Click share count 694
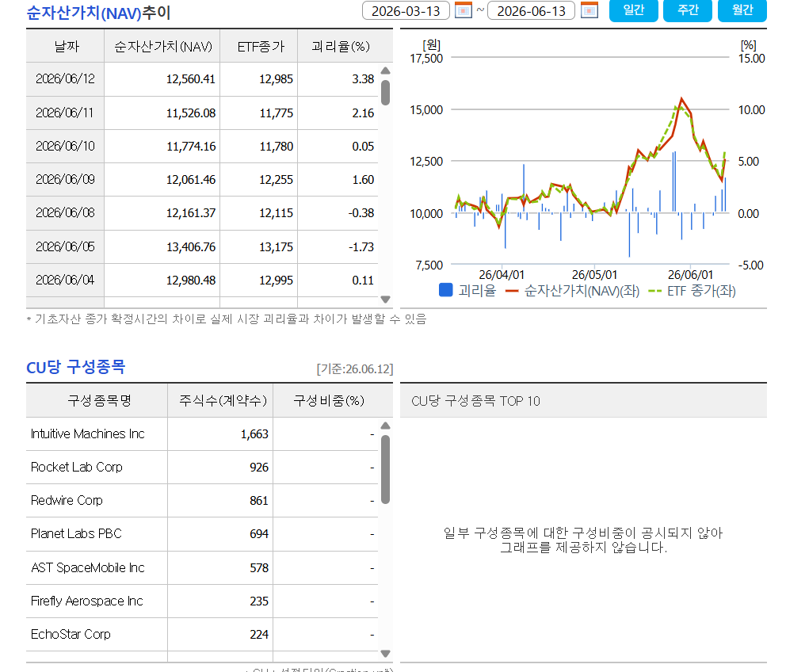Viewport: 786px width, 672px height. click(259, 534)
